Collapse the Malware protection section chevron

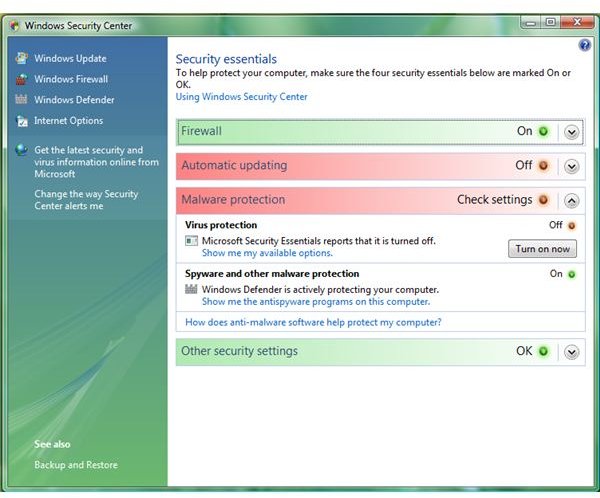pos(571,201)
